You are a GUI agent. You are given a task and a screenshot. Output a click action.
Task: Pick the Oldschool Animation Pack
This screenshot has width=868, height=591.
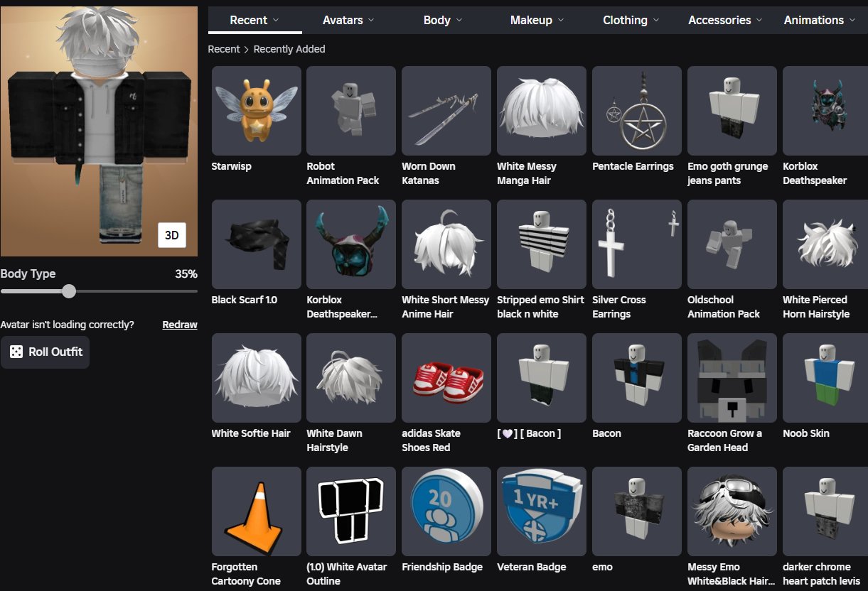[732, 244]
